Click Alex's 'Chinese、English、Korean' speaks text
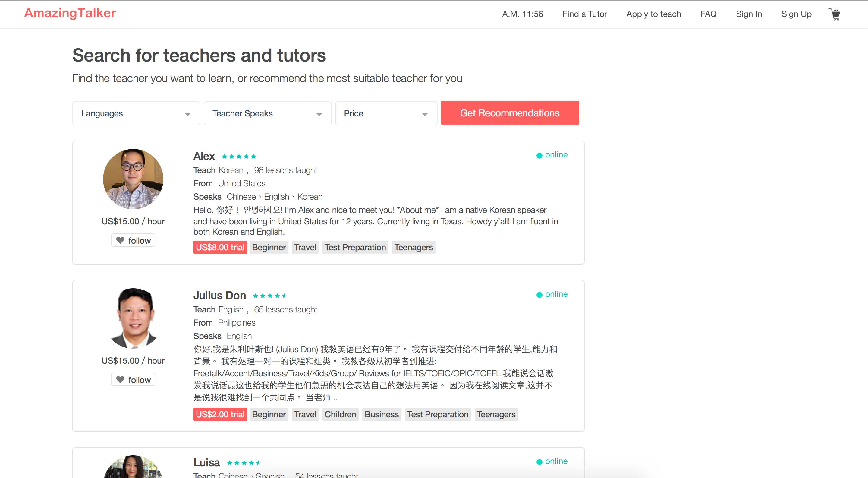868x478 pixels. pyautogui.click(x=274, y=197)
